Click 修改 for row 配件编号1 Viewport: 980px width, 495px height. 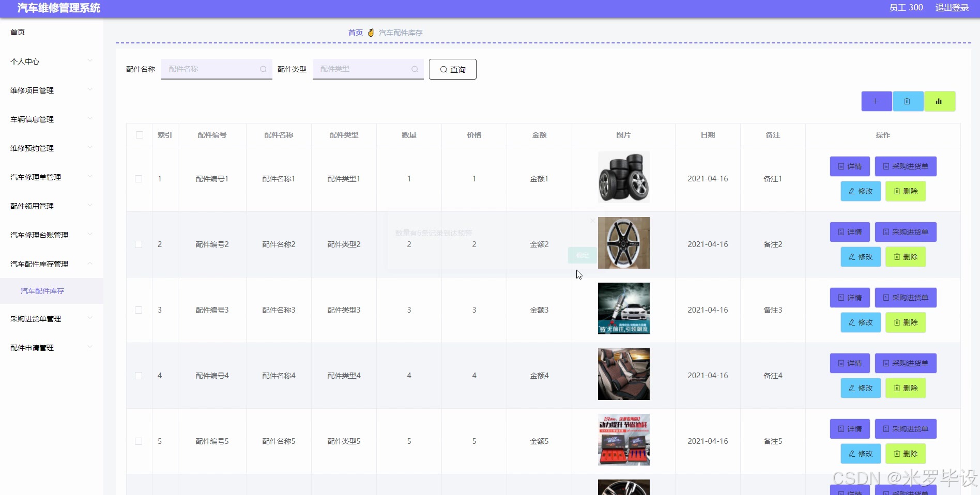pyautogui.click(x=861, y=191)
